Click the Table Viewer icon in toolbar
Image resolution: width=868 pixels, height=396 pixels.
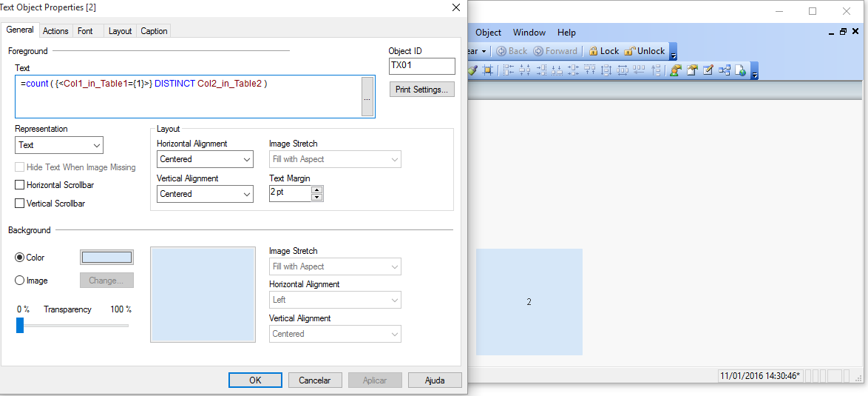click(x=724, y=70)
